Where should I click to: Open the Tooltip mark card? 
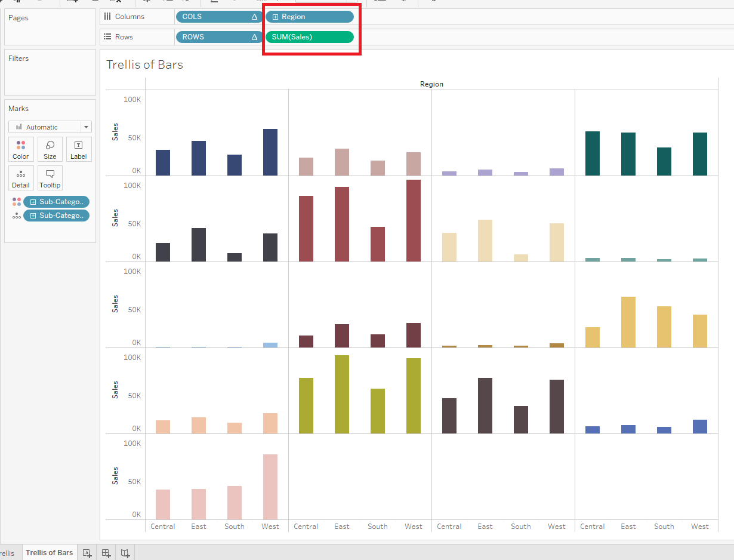[50, 178]
